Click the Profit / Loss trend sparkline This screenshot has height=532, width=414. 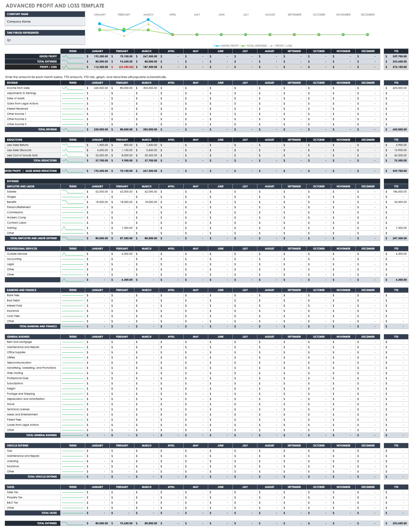(x=73, y=67)
